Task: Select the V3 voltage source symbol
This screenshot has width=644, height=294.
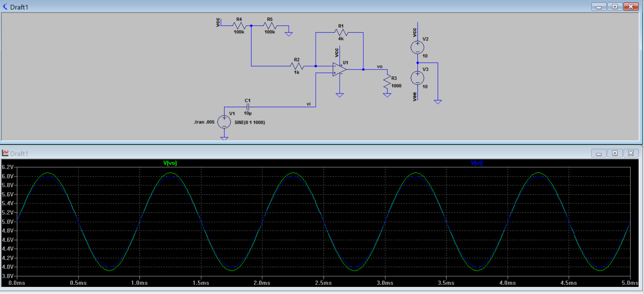Action: click(x=418, y=78)
